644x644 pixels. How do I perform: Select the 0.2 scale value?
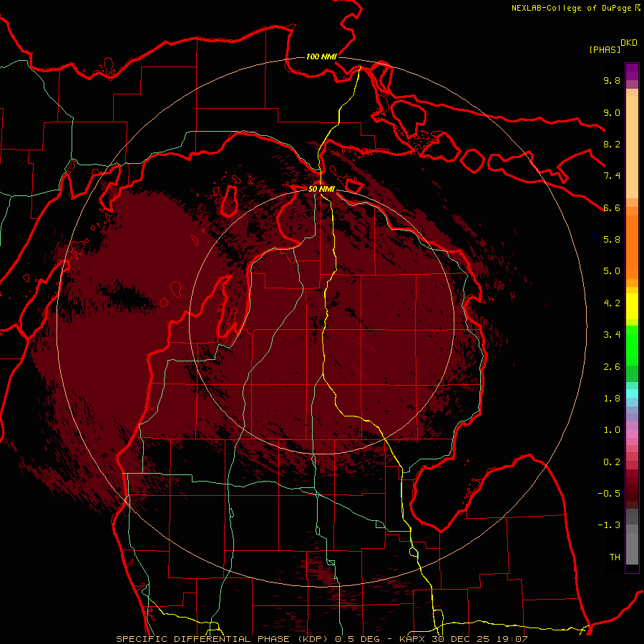(x=612, y=462)
